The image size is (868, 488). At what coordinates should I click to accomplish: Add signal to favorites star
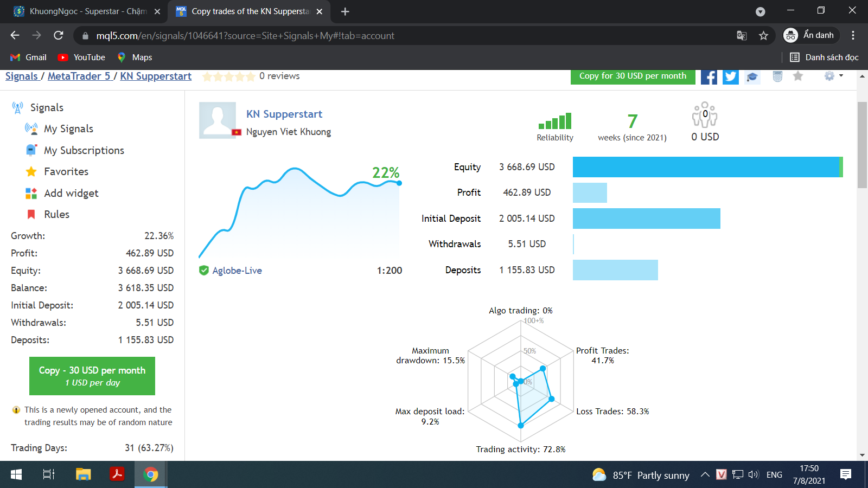pos(797,76)
